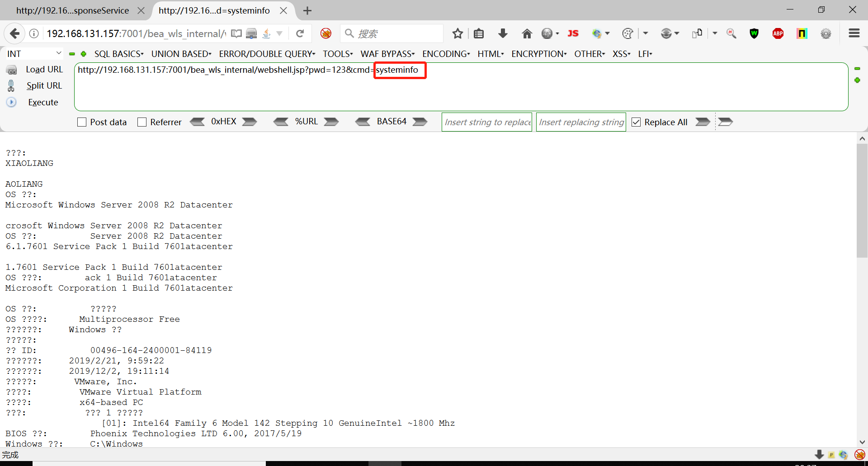This screenshot has width=868, height=466.
Task: Click inside the Insert string to replace field
Action: 487,122
